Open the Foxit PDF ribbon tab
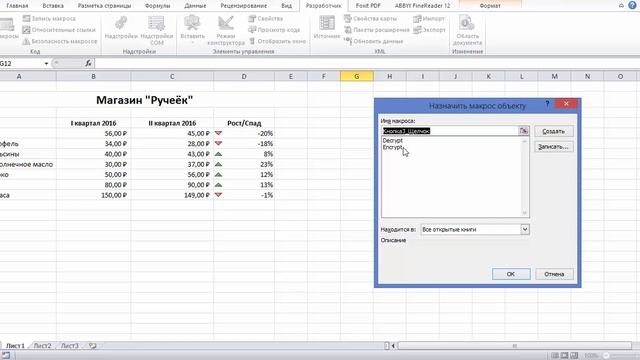The image size is (640, 360). pyautogui.click(x=368, y=6)
